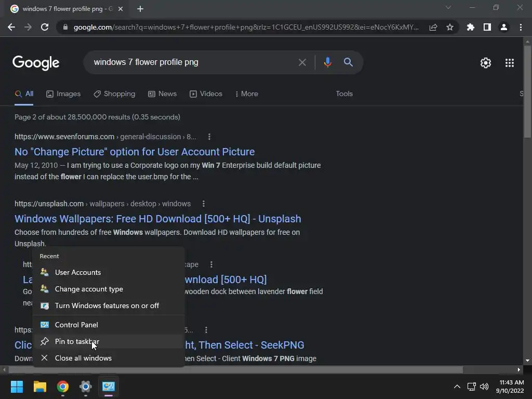Image resolution: width=532 pixels, height=399 pixels.
Task: Open the Chrome extensions puzzle icon
Action: point(471,27)
